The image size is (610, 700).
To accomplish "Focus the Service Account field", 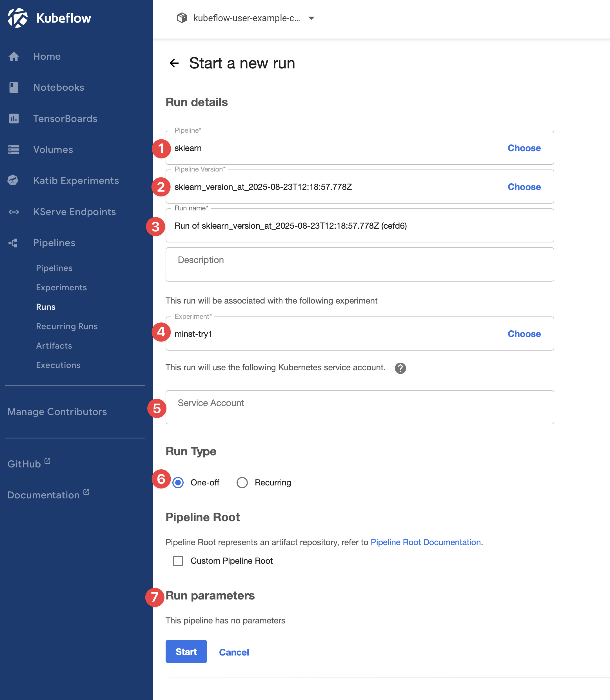I will click(x=359, y=407).
